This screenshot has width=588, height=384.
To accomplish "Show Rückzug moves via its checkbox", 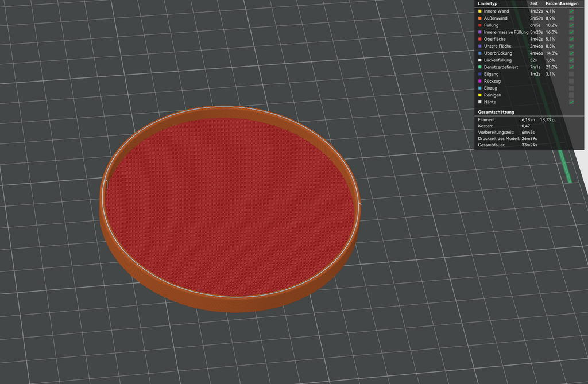I will tap(571, 81).
